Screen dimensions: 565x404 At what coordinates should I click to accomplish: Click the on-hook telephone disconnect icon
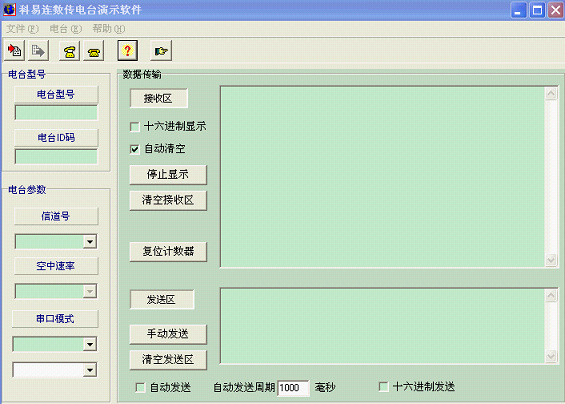coord(94,50)
